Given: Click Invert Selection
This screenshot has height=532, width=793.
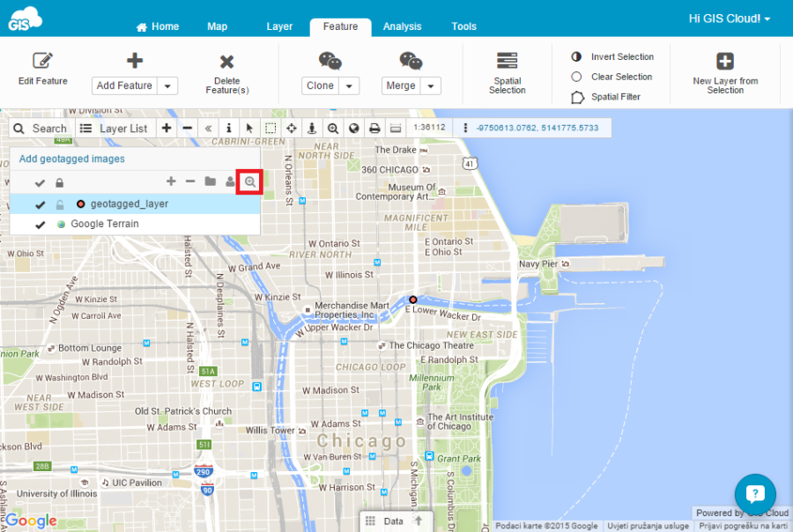Looking at the screenshot, I should click(613, 57).
